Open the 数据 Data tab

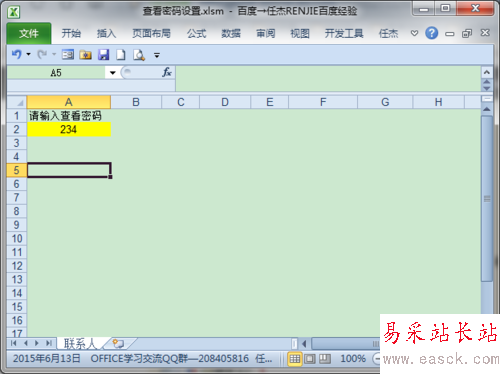231,33
